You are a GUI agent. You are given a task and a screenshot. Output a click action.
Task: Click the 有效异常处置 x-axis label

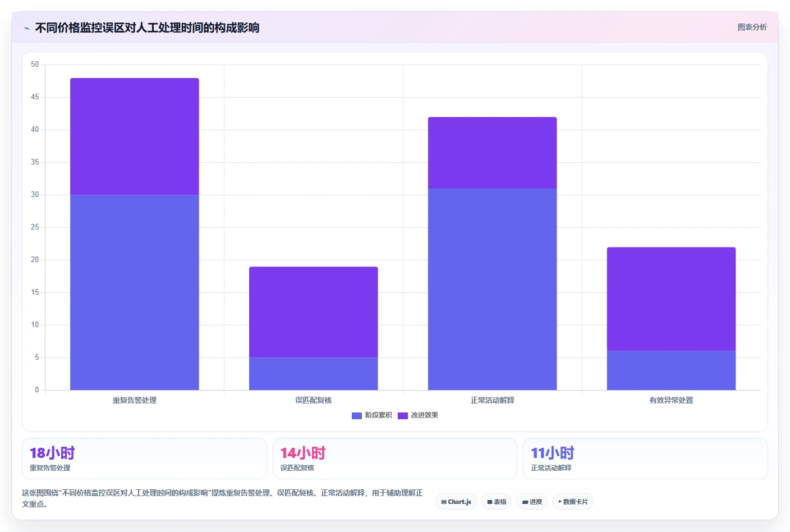point(672,400)
